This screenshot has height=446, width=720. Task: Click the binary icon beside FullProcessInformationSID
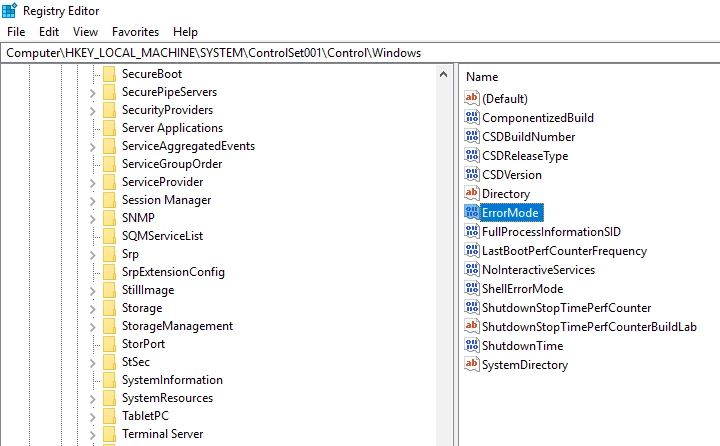[x=472, y=231]
